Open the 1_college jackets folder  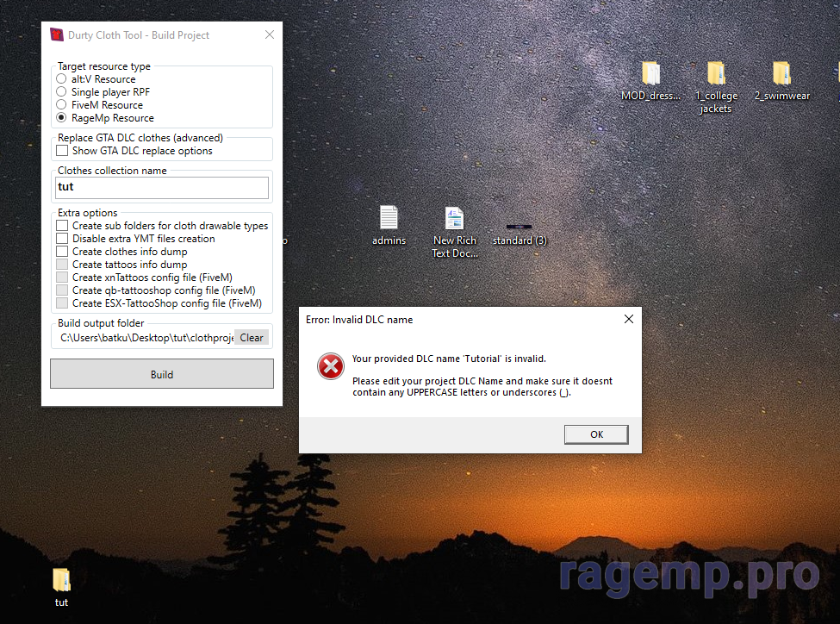(x=715, y=74)
